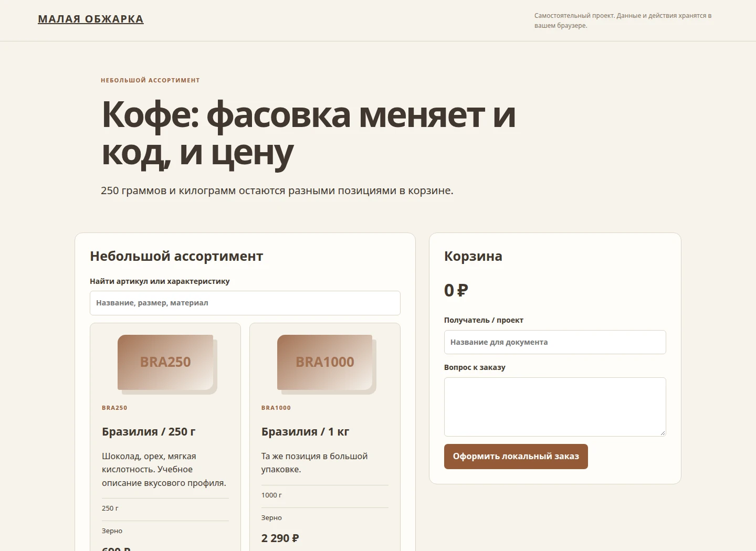
Task: Open the МАЛАЯ ОБЖАРКА home link
Action: point(91,19)
